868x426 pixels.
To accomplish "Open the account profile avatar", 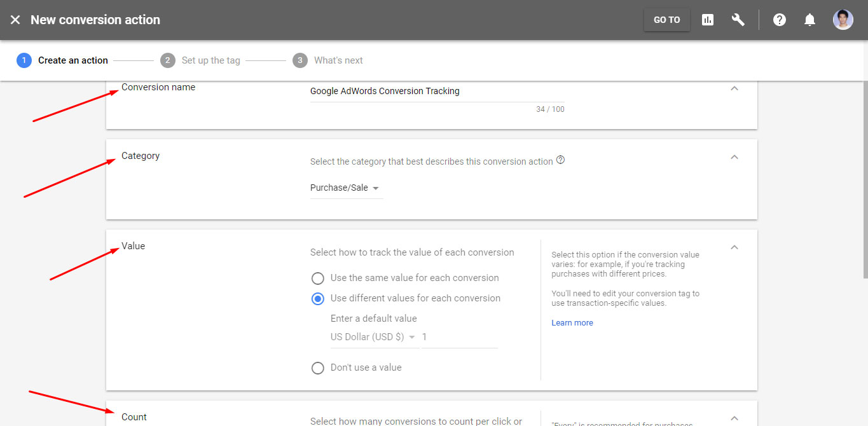I will point(843,20).
